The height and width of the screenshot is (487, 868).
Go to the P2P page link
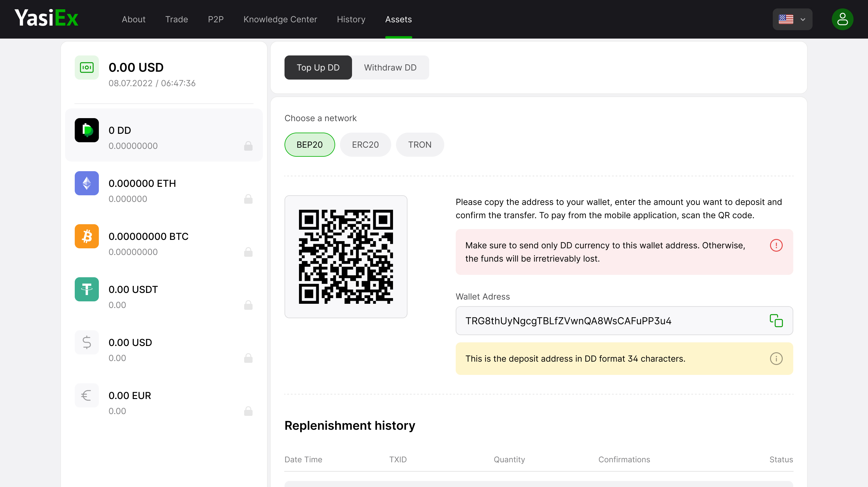pyautogui.click(x=216, y=19)
